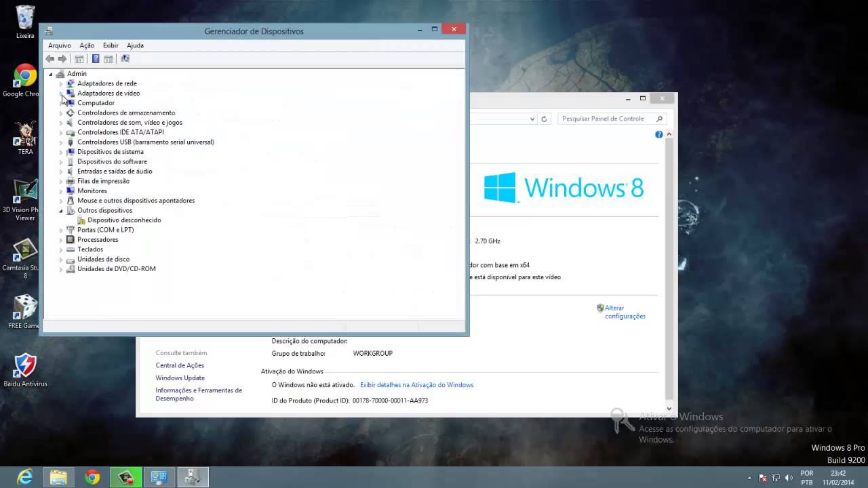Select the FREE Games dice desktop icon
This screenshot has width=868, height=488.
(25, 311)
